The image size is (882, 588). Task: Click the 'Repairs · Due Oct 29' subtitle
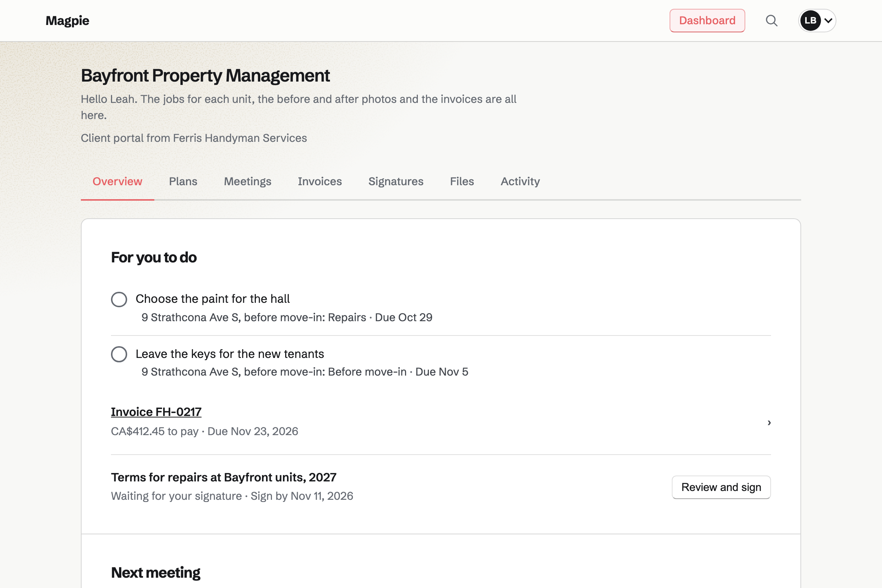click(x=380, y=317)
